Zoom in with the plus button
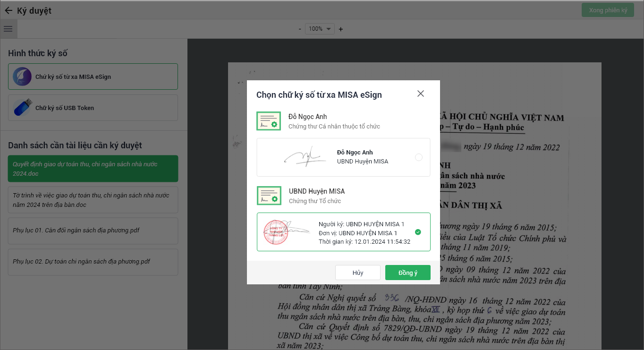Image resolution: width=644 pixels, height=350 pixels. (x=341, y=29)
